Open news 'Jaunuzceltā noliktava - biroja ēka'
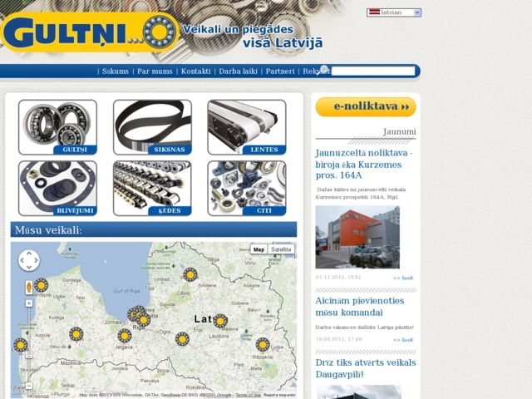This screenshot has height=399, width=532. click(x=364, y=165)
